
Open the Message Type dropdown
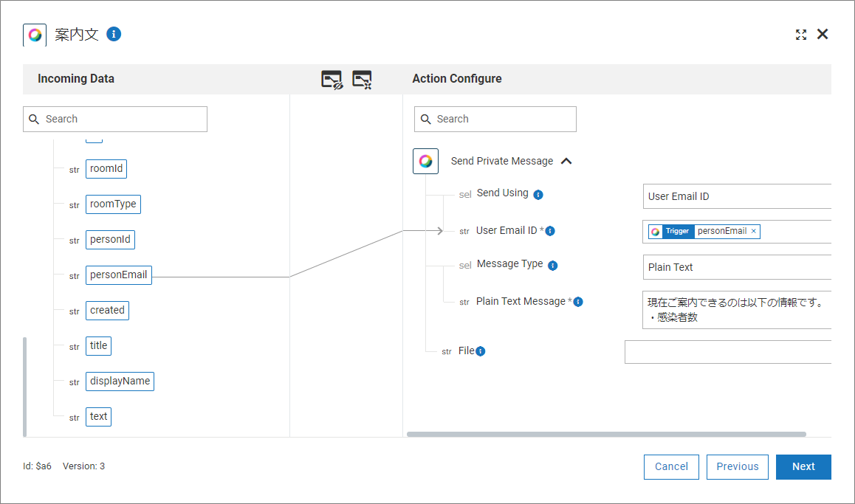pyautogui.click(x=737, y=267)
